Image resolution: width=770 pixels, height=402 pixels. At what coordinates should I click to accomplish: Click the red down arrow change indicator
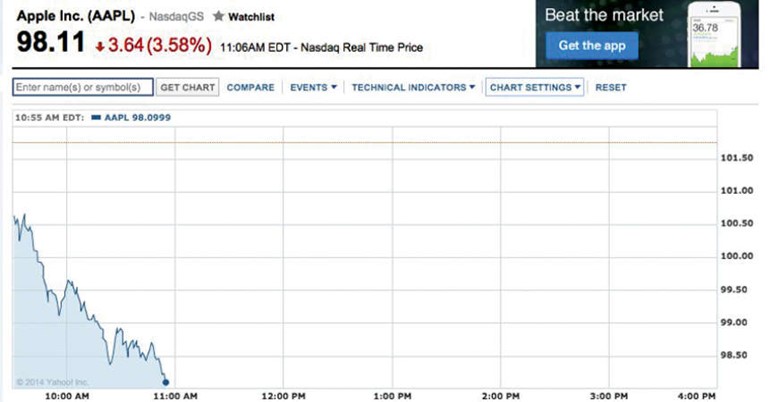click(x=100, y=47)
